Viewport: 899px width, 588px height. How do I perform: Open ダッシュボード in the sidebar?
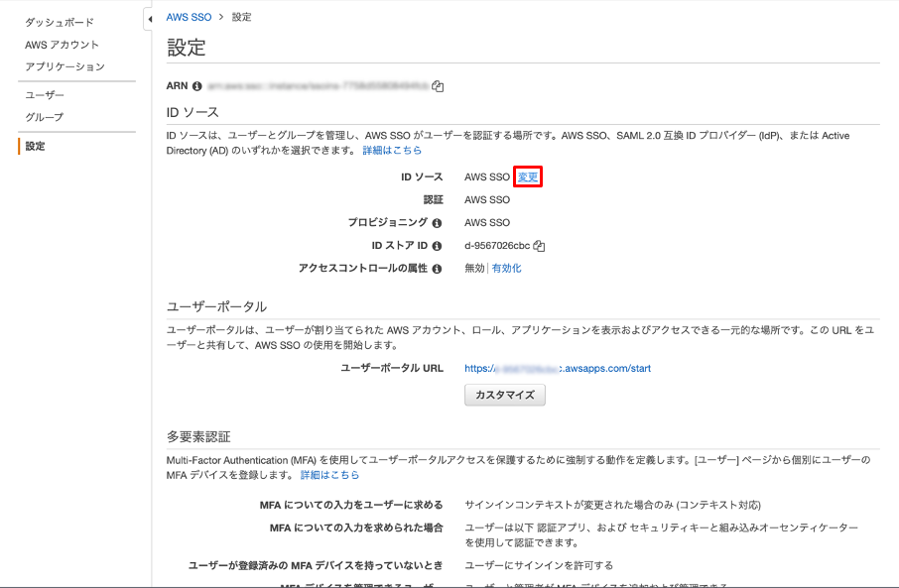60,23
